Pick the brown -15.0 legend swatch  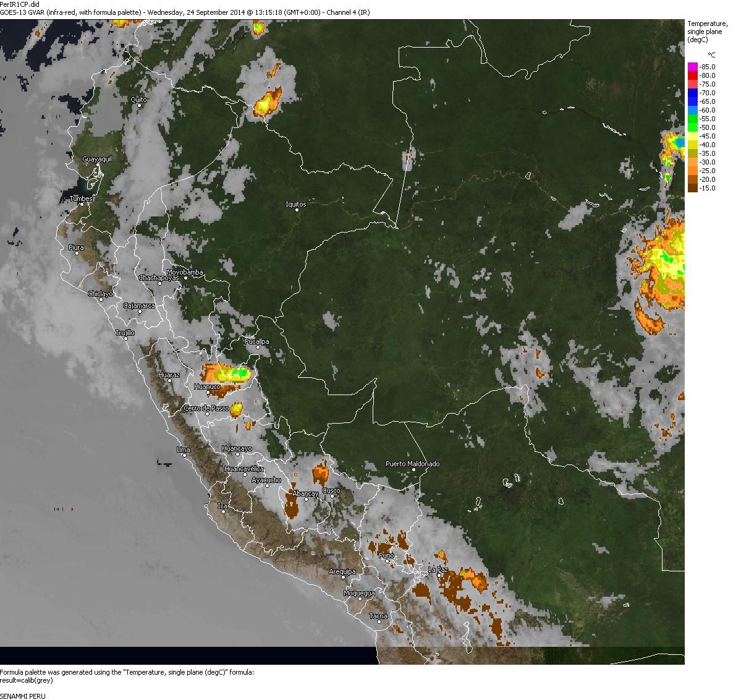point(693,188)
